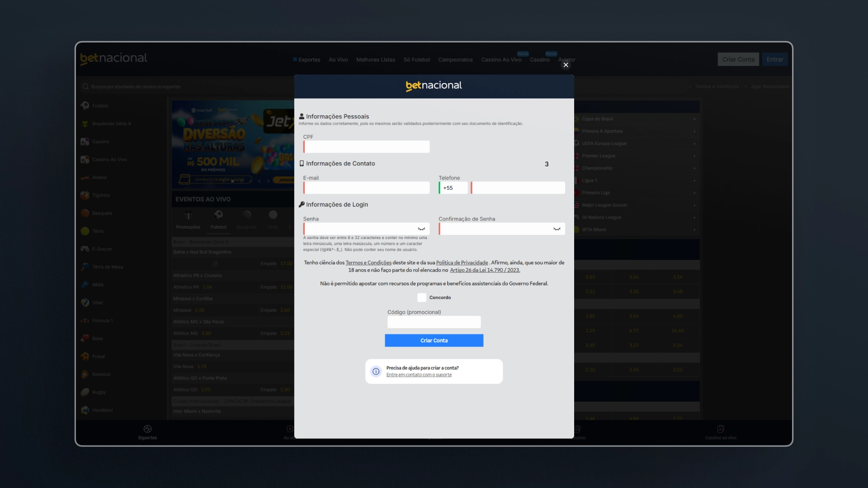
Task: Check the Concordo checkbox
Action: click(422, 297)
